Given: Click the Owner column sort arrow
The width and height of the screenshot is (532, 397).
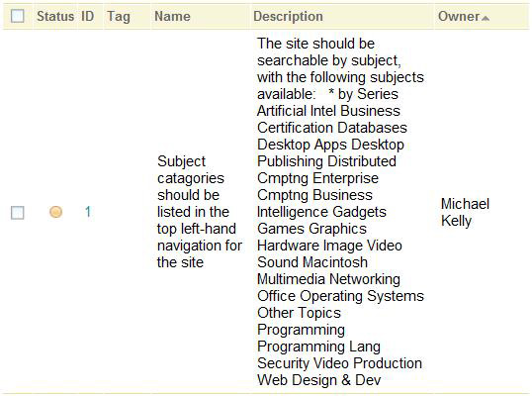Looking at the screenshot, I should [486, 18].
